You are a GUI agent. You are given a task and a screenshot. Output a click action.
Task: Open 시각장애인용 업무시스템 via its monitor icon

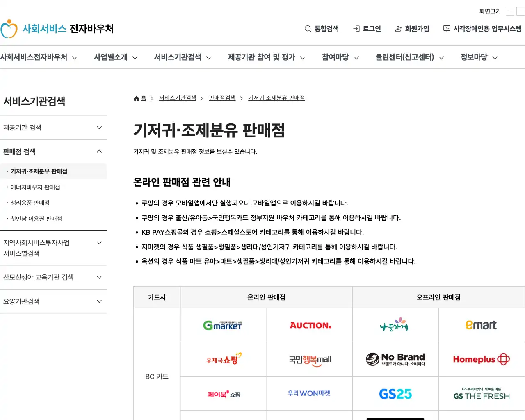pyautogui.click(x=446, y=29)
